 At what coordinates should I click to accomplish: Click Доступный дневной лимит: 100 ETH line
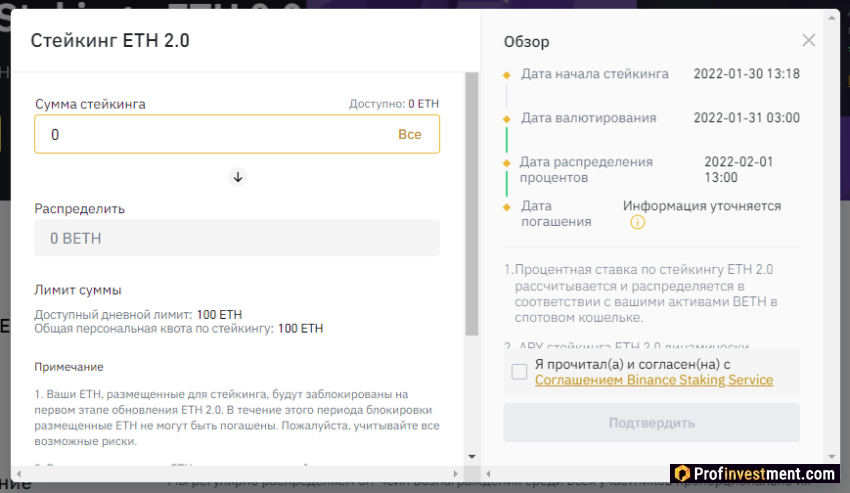[x=138, y=315]
